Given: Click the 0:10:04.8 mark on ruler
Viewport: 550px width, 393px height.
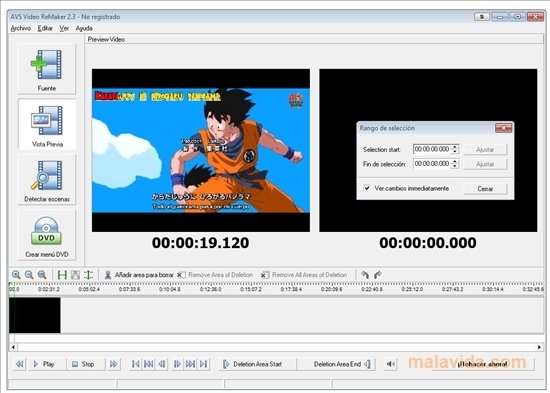Looking at the screenshot, I should [x=170, y=289].
